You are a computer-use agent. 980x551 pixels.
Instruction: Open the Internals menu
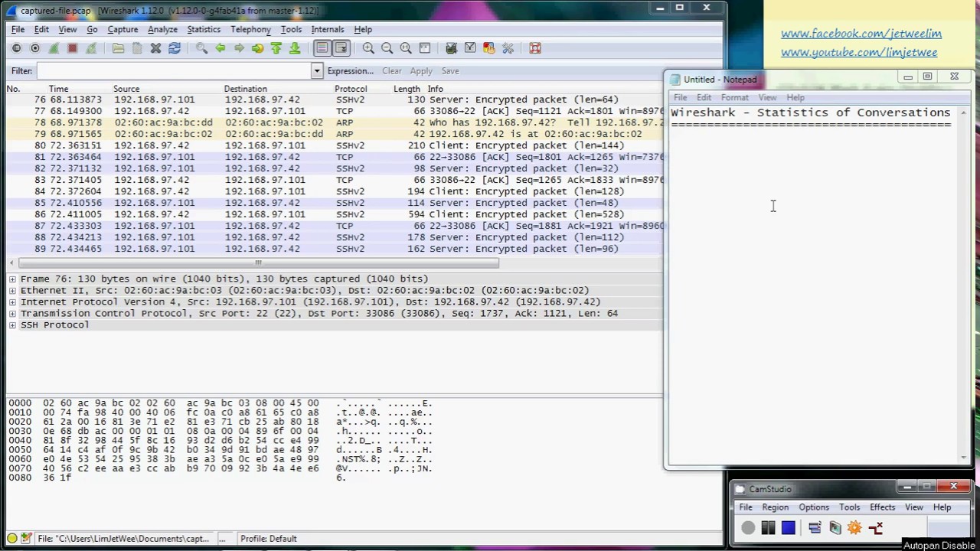[x=328, y=30]
